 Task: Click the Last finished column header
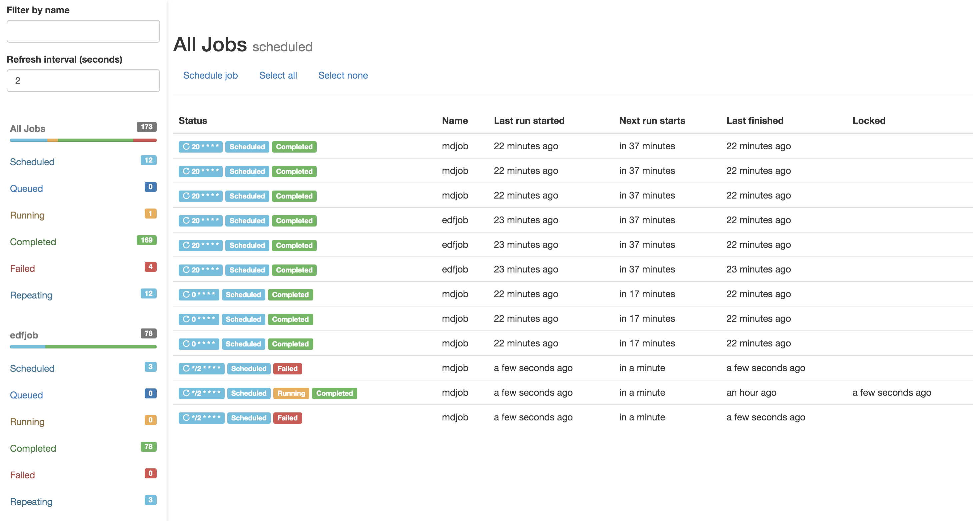pyautogui.click(x=755, y=121)
